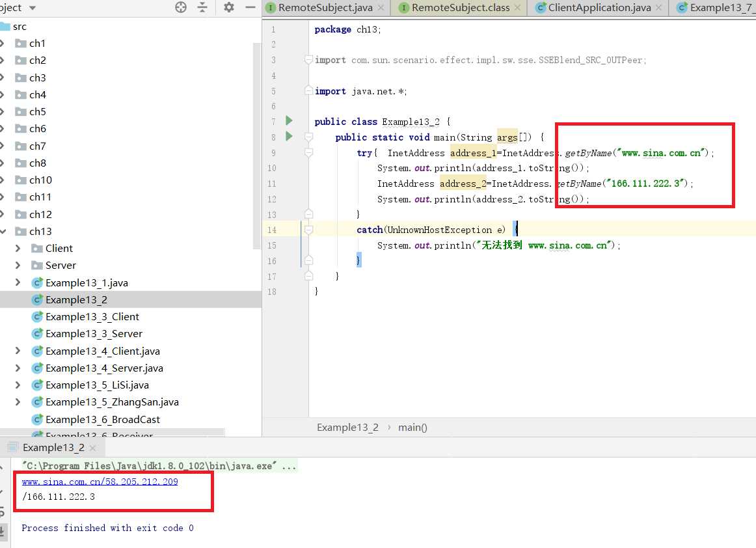Image resolution: width=756 pixels, height=548 pixels.
Task: Close the RemoteSubject.java tab
Action: [381, 8]
